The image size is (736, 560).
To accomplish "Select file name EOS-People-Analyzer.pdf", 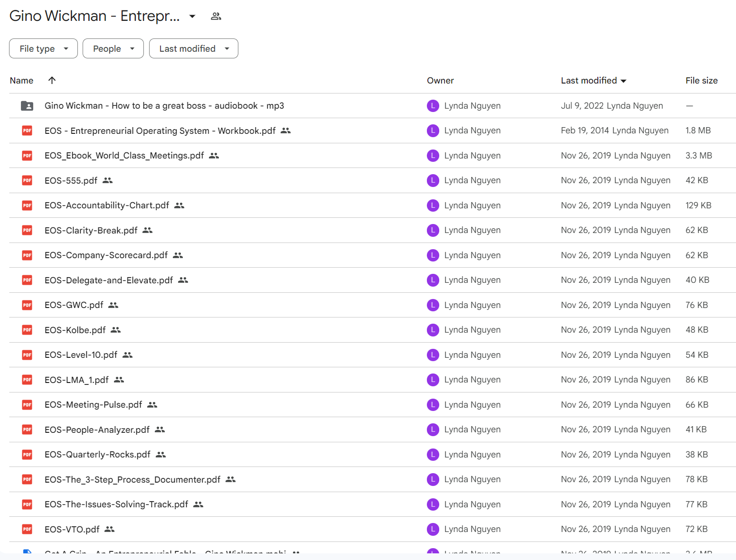I will [97, 429].
